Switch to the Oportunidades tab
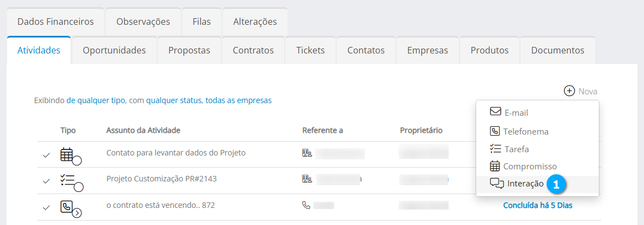The width and height of the screenshot is (644, 225). click(114, 50)
